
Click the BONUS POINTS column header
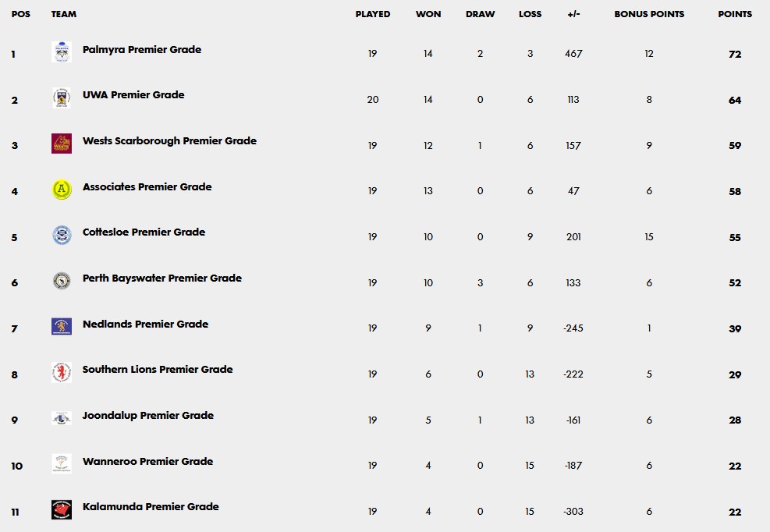[x=649, y=14]
